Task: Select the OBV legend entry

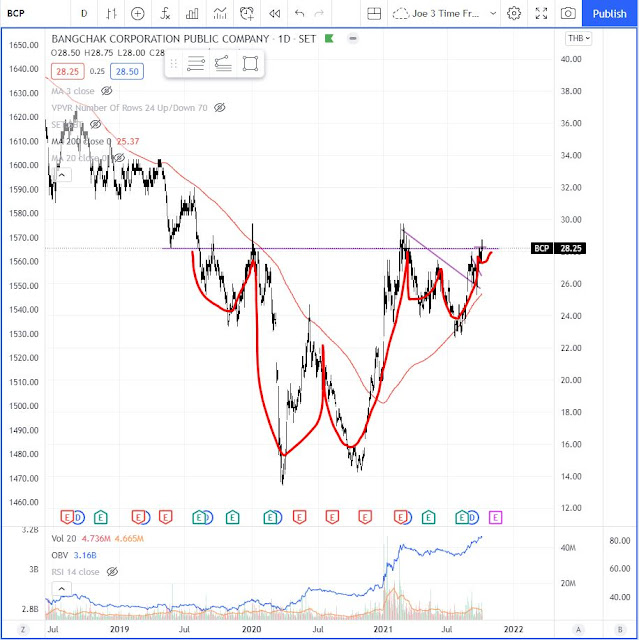Action: 60,556
